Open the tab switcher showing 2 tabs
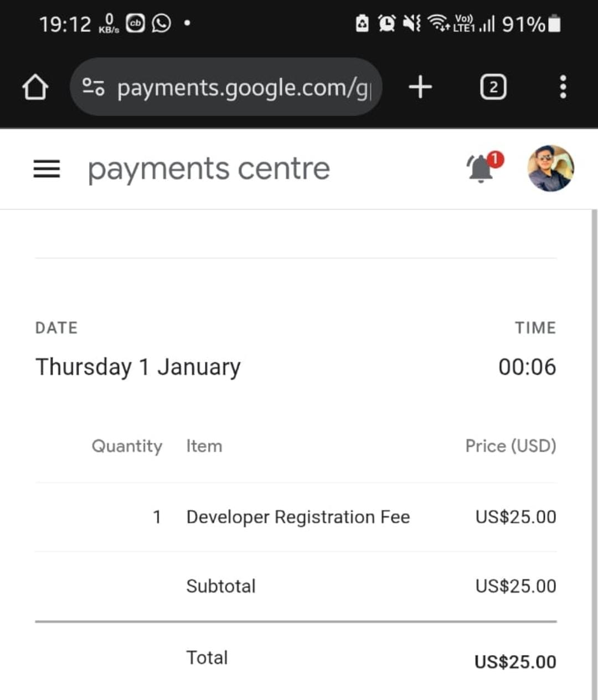This screenshot has height=700, width=598. point(493,87)
